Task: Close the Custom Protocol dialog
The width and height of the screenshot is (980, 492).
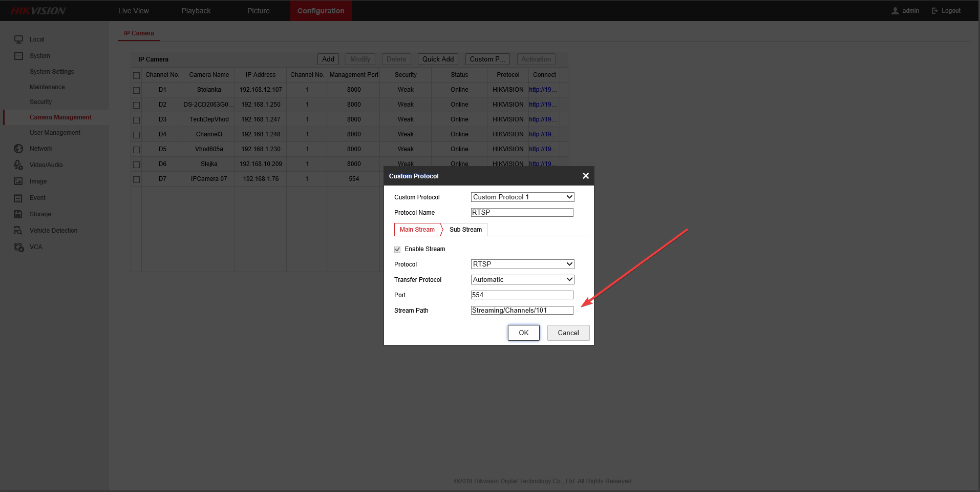Action: [586, 176]
